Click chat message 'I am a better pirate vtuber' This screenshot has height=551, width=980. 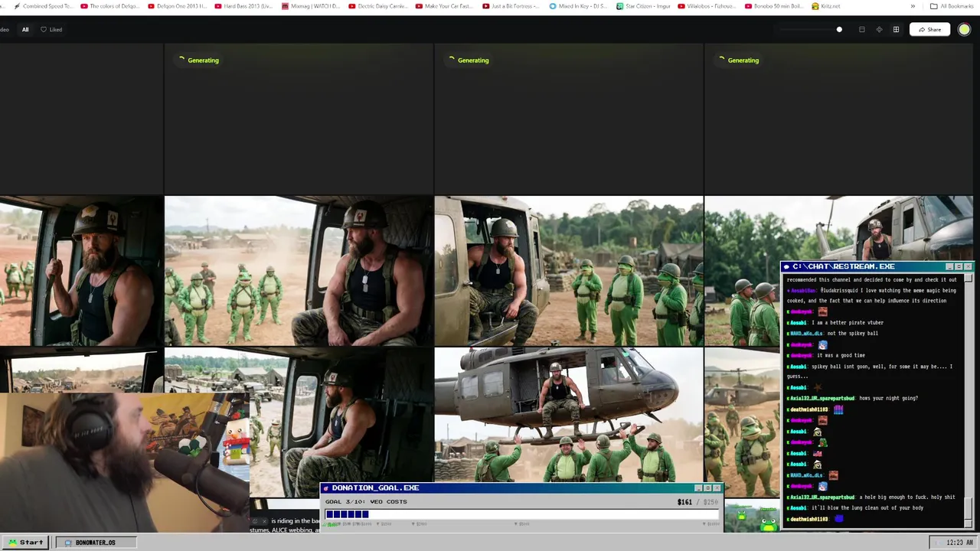[x=848, y=322]
